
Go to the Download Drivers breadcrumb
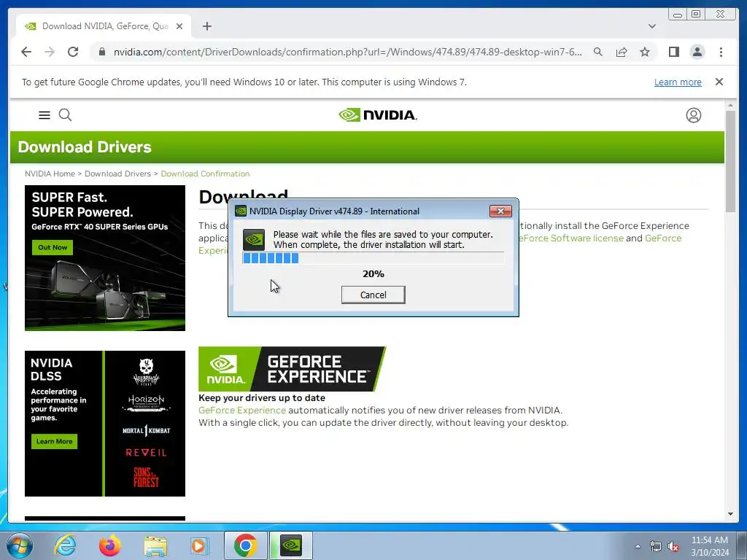(117, 174)
